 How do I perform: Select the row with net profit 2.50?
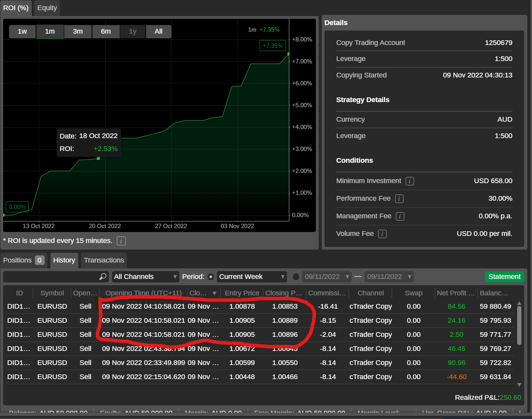(x=260, y=335)
